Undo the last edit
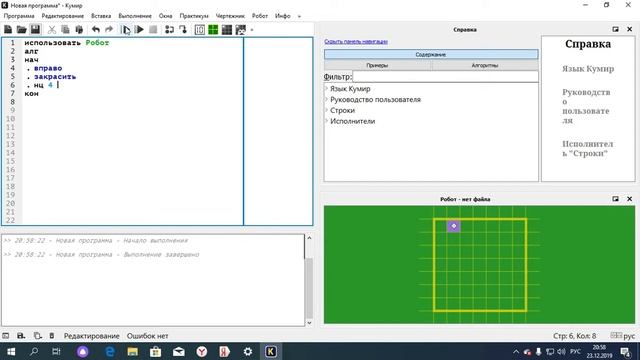Image resolution: width=640 pixels, height=360 pixels. 96,29
